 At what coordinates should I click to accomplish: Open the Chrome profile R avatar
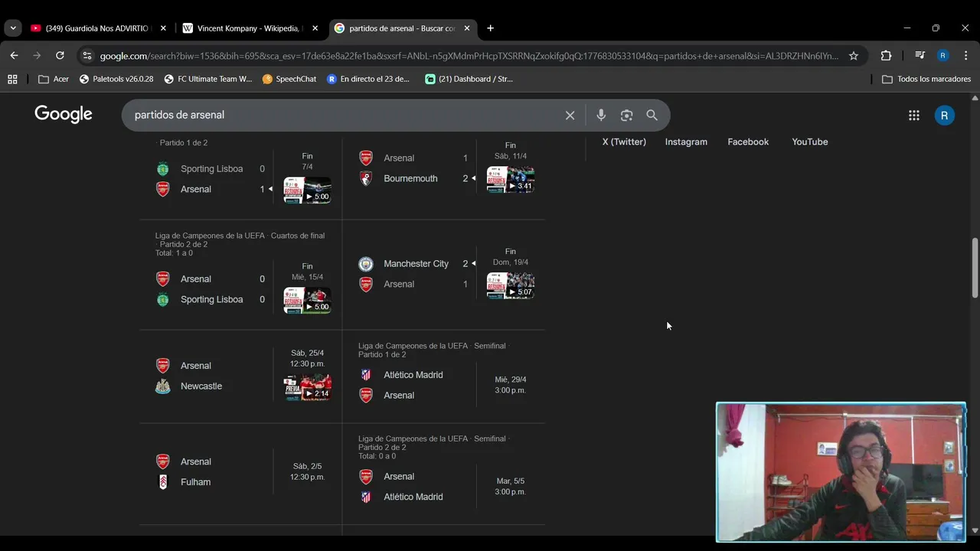coord(943,56)
